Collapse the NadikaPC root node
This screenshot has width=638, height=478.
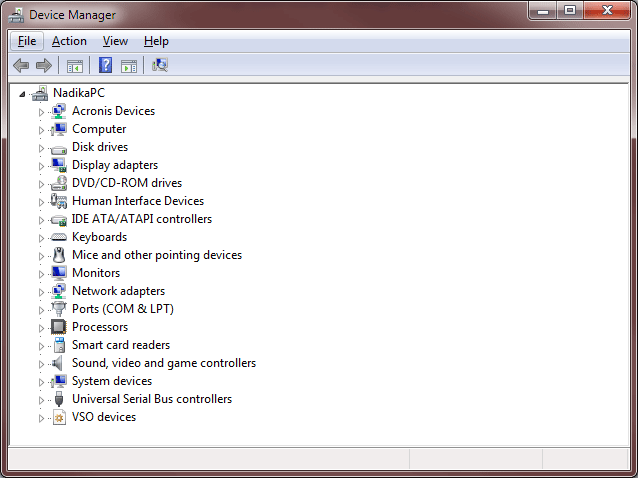[23, 93]
